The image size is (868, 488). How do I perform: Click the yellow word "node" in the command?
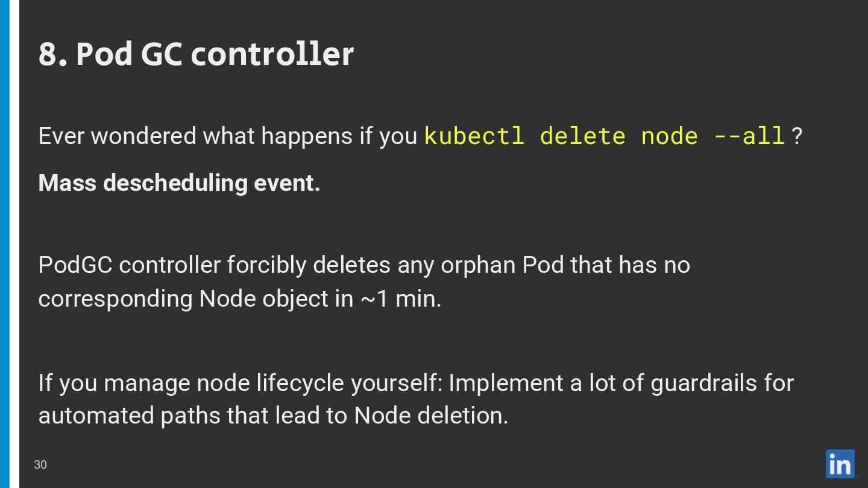(670, 136)
